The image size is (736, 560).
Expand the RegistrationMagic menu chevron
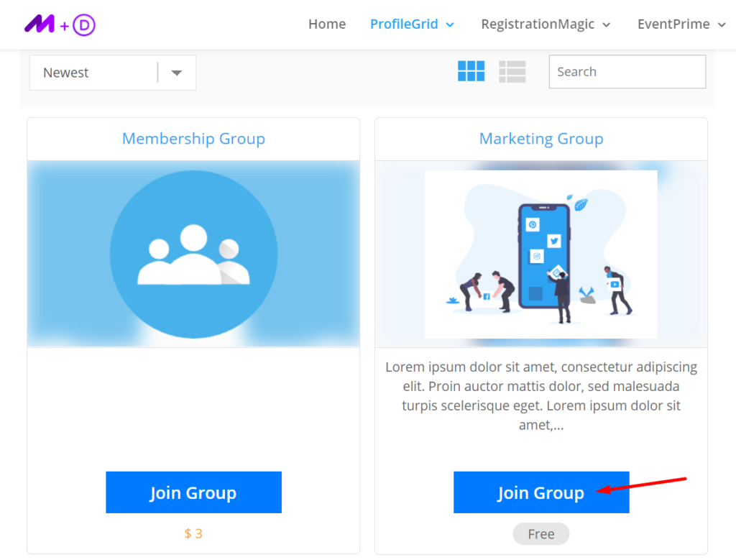[608, 24]
